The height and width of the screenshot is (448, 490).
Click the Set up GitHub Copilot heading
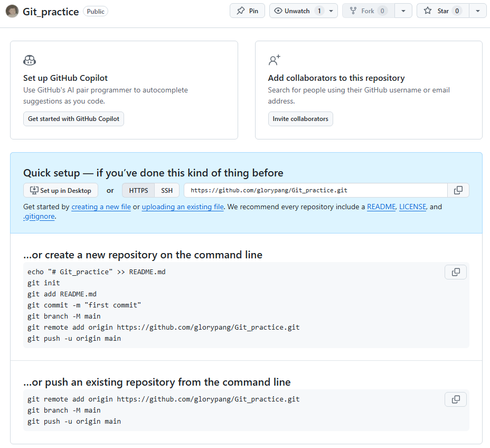(x=65, y=78)
